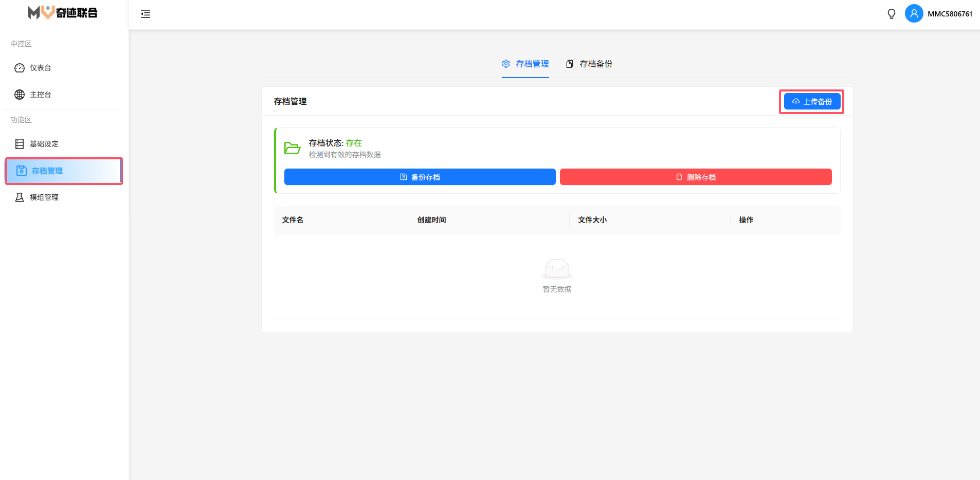Click the red 删除存档 button
Image resolution: width=980 pixels, height=480 pixels.
(x=695, y=177)
